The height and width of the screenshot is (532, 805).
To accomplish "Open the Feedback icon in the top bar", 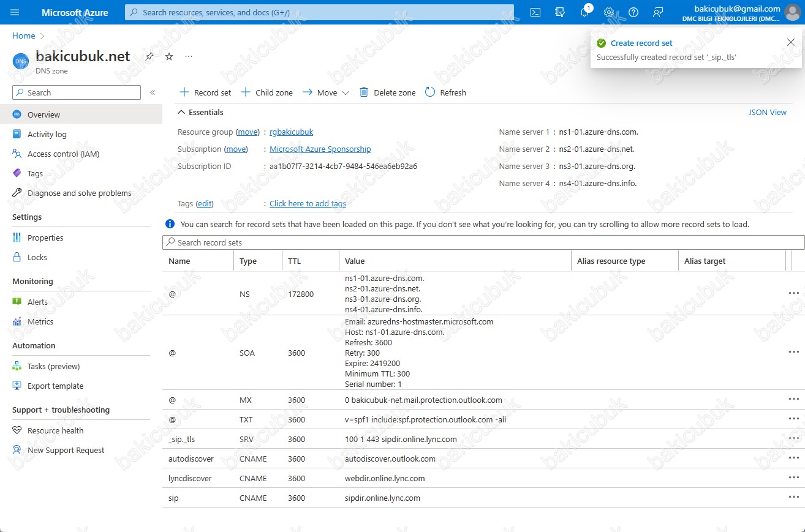I will (658, 12).
